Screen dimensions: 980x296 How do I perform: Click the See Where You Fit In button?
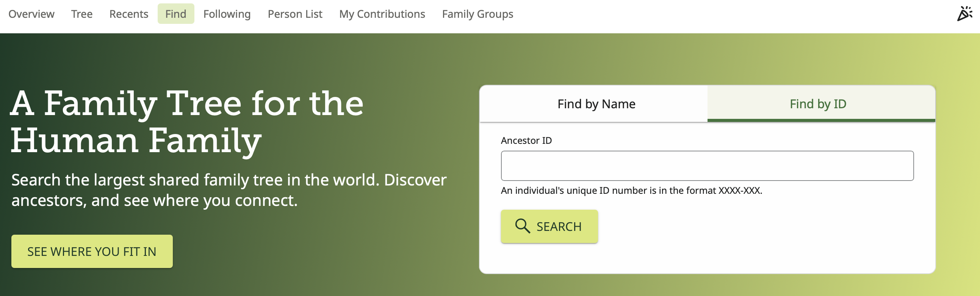tap(92, 251)
